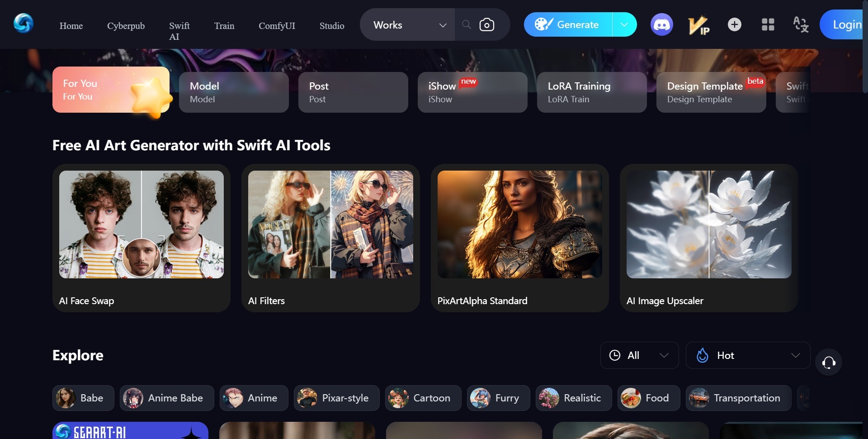Viewport: 868px width, 439px height.
Task: Click the headset customer support icon
Action: coord(828,363)
